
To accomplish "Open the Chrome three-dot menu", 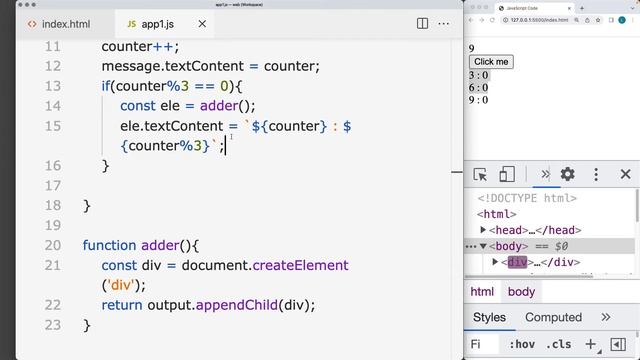I will [x=634, y=20].
